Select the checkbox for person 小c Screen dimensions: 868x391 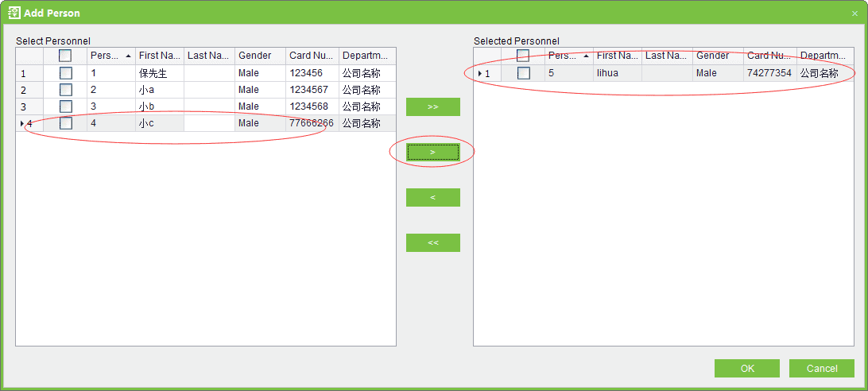[65, 123]
